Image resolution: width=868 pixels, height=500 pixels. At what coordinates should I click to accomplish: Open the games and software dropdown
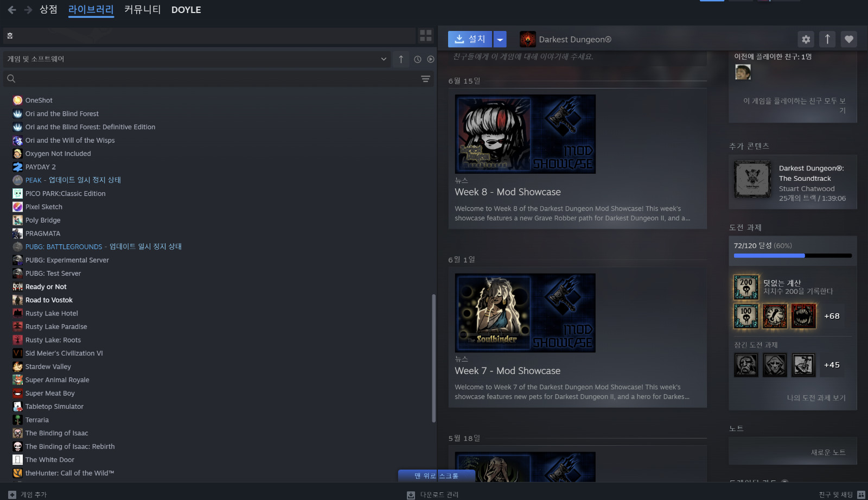pyautogui.click(x=197, y=59)
